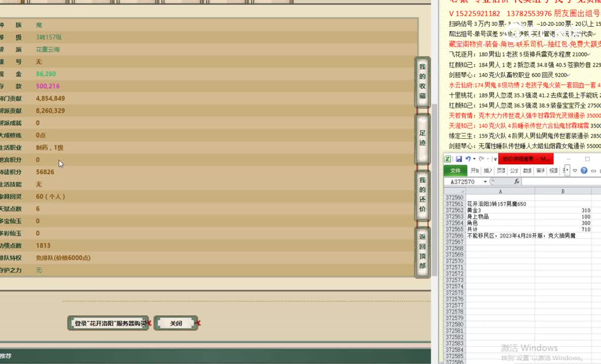This screenshot has width=601, height=364.
Task: Click 帮派 value 花重云海
Action: coord(48,50)
